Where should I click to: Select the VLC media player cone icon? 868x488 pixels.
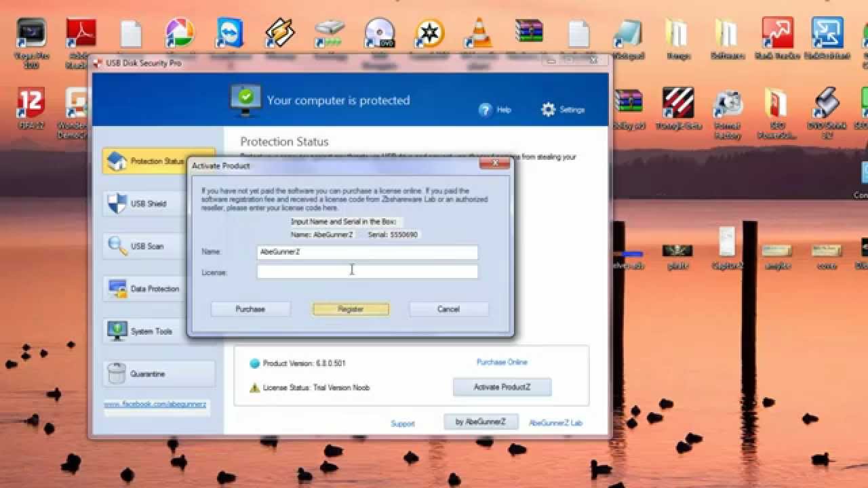(479, 34)
